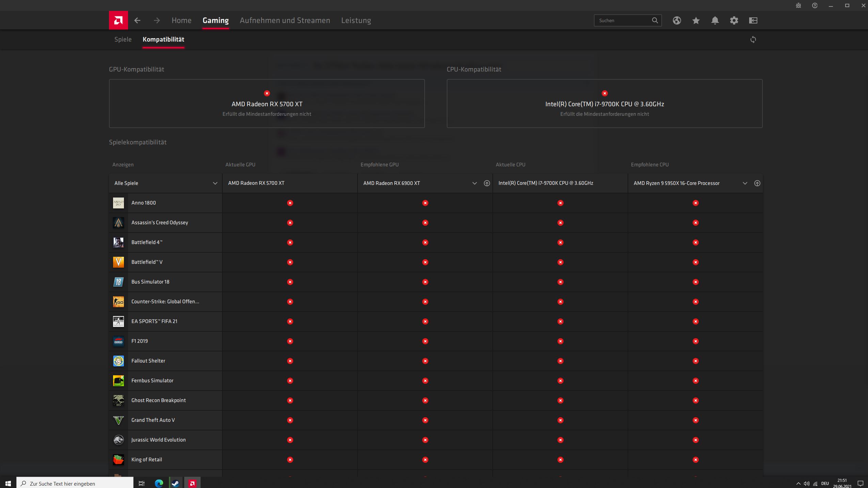Toggle the sidebar panel icon
This screenshot has width=868, height=488.
(753, 20)
